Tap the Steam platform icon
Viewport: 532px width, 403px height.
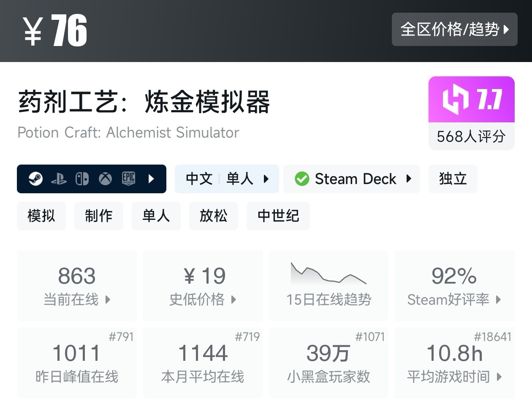pyautogui.click(x=35, y=179)
